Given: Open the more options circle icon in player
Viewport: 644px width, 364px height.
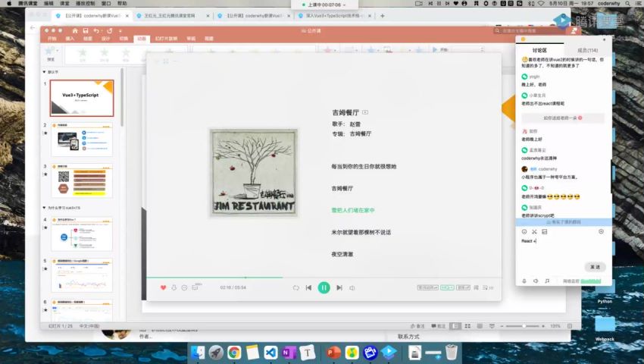Looking at the screenshot, I should point(184,287).
